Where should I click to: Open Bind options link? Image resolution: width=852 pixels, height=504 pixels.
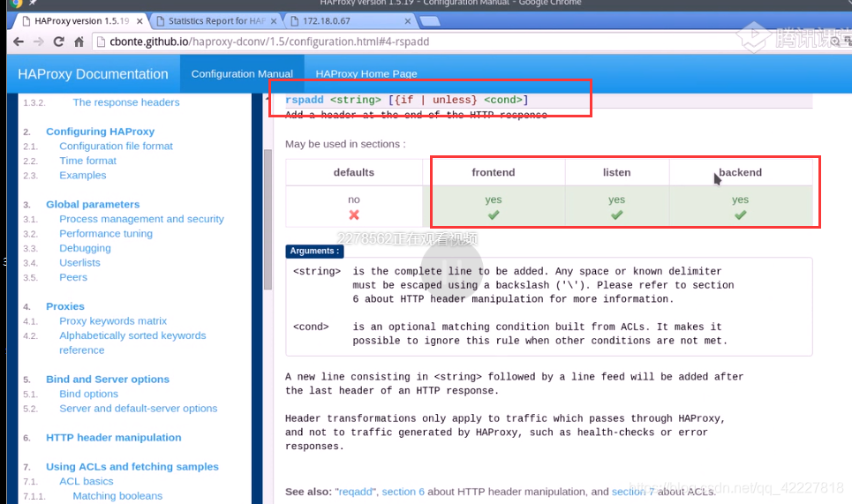(88, 394)
